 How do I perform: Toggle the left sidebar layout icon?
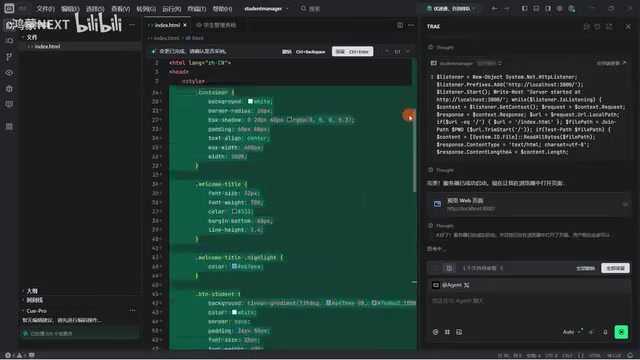coord(524,8)
